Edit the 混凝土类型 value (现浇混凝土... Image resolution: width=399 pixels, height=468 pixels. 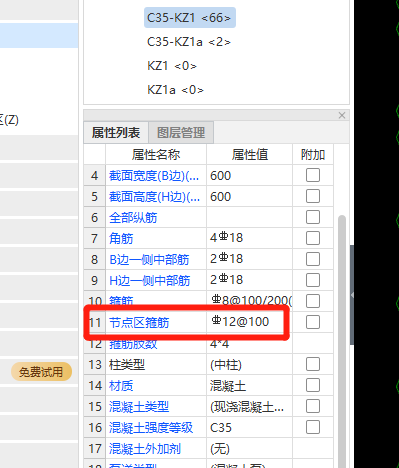[250, 406]
